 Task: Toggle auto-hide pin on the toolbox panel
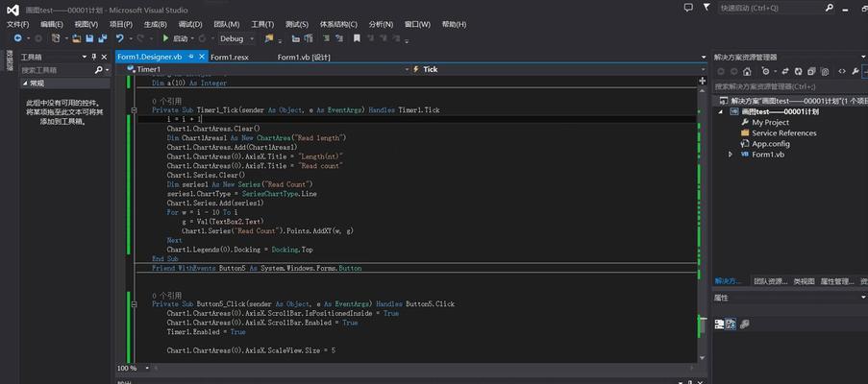click(x=94, y=57)
